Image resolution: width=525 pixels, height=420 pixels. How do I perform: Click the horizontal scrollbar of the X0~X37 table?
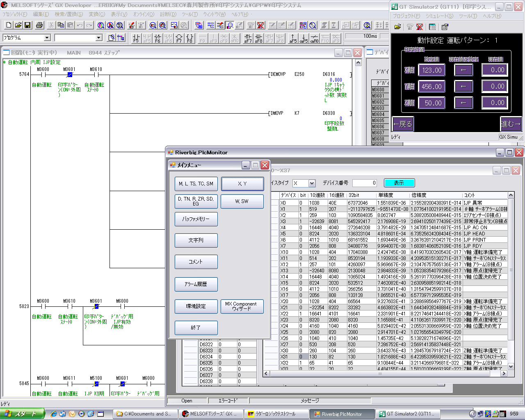(x=385, y=374)
